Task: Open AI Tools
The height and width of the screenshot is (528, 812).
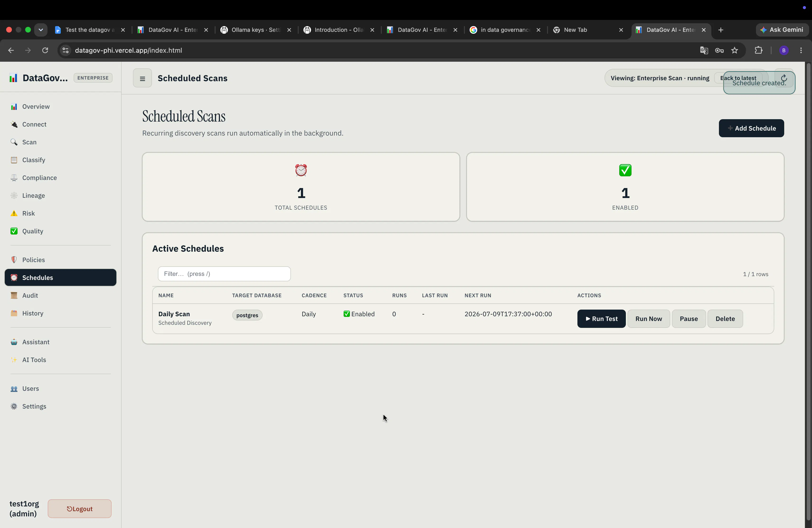Action: click(60, 360)
